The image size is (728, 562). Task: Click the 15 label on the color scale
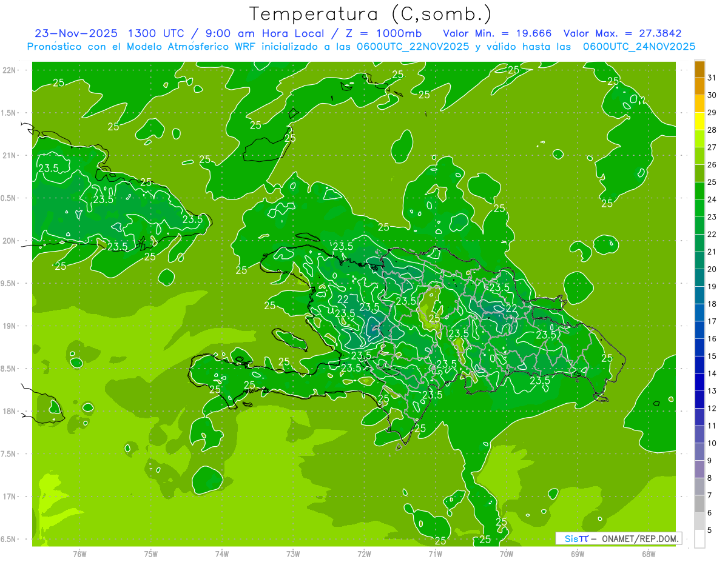point(712,356)
